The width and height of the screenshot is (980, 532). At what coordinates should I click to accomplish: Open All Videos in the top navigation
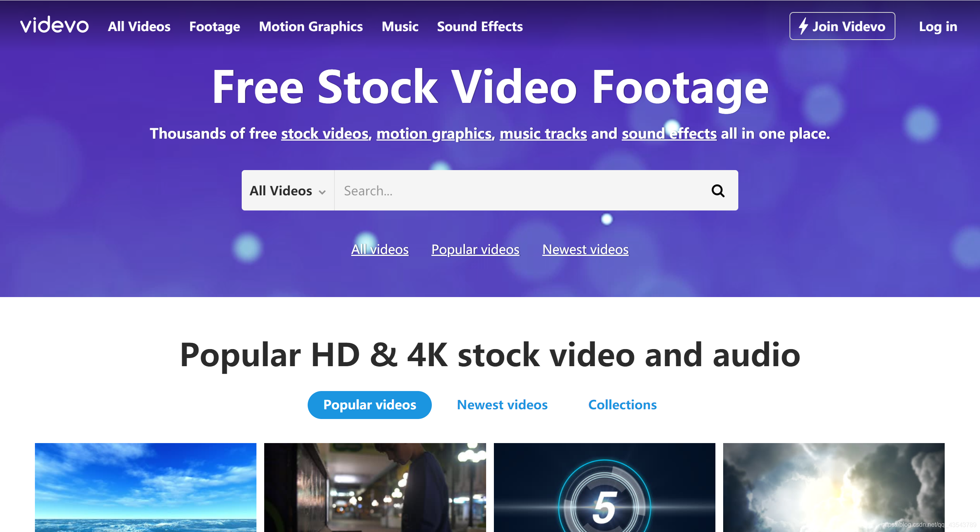pyautogui.click(x=139, y=26)
